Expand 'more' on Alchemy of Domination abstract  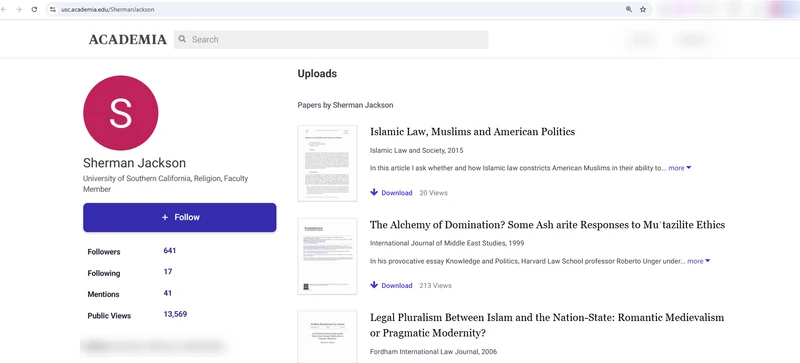click(698, 261)
